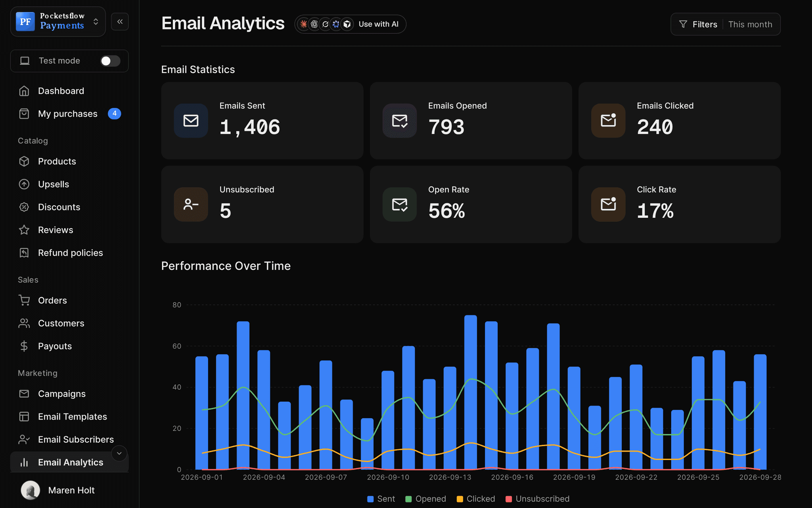Click the Unsubscribed user-minus icon
812x508 pixels.
pos(191,204)
